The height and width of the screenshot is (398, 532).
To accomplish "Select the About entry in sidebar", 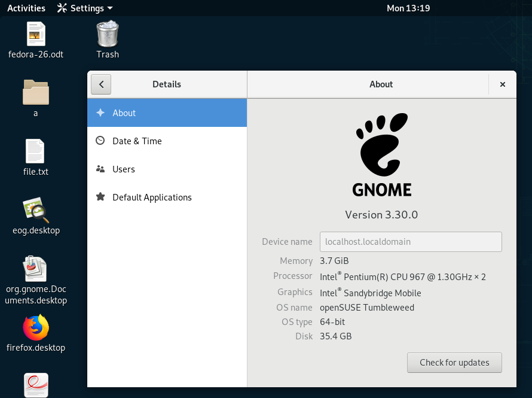I will [124, 113].
